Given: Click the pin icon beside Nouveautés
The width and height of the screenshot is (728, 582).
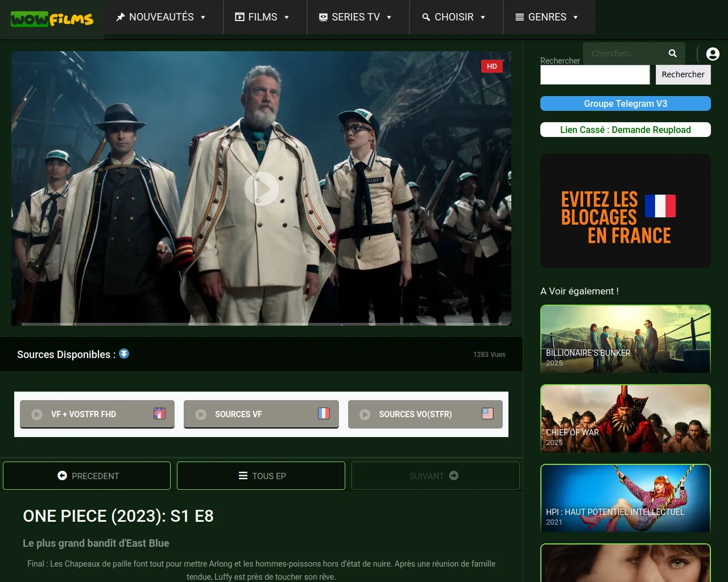Looking at the screenshot, I should pos(121,17).
